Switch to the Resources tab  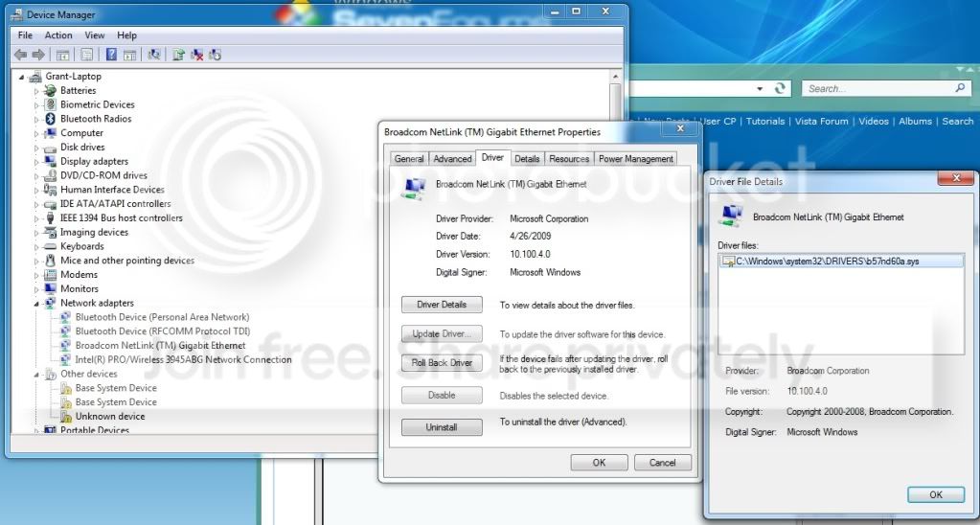pos(569,159)
